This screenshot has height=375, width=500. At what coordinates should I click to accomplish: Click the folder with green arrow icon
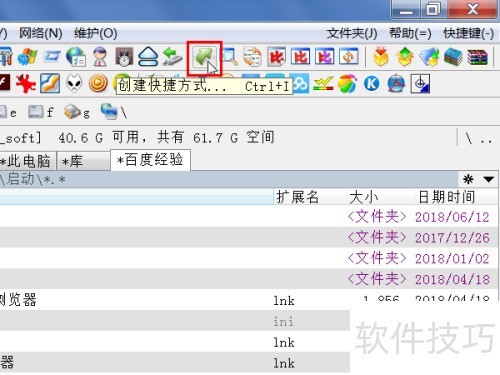(x=429, y=57)
